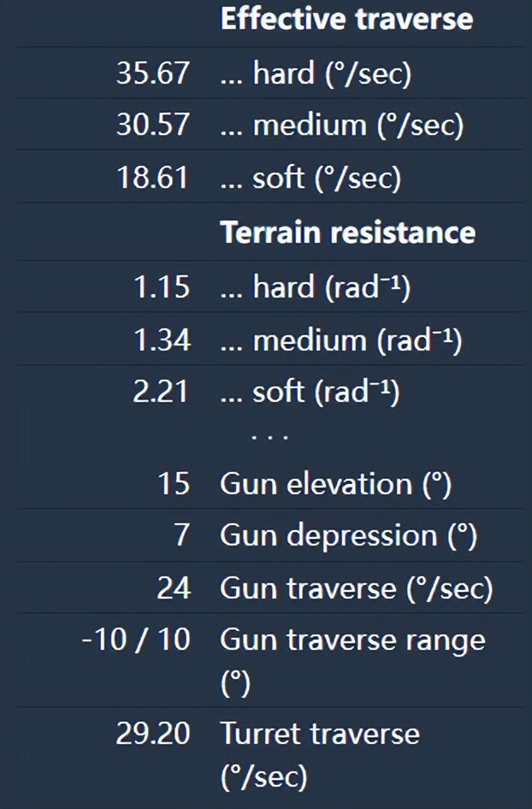
Task: Select the Gun traverse (°/sec) label
Action: click(x=356, y=588)
